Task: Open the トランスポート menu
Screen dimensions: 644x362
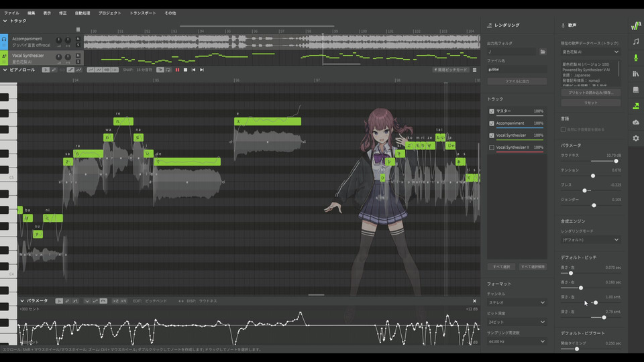Action: 142,13
